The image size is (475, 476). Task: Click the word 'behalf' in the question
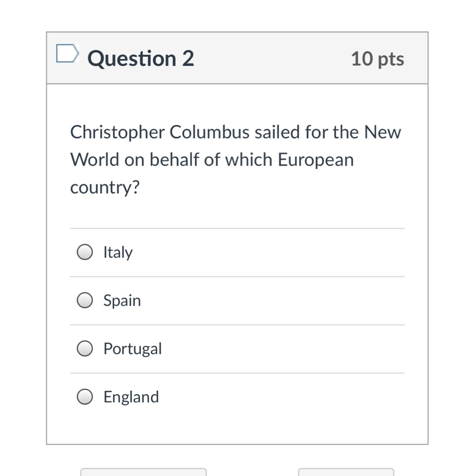pyautogui.click(x=174, y=160)
